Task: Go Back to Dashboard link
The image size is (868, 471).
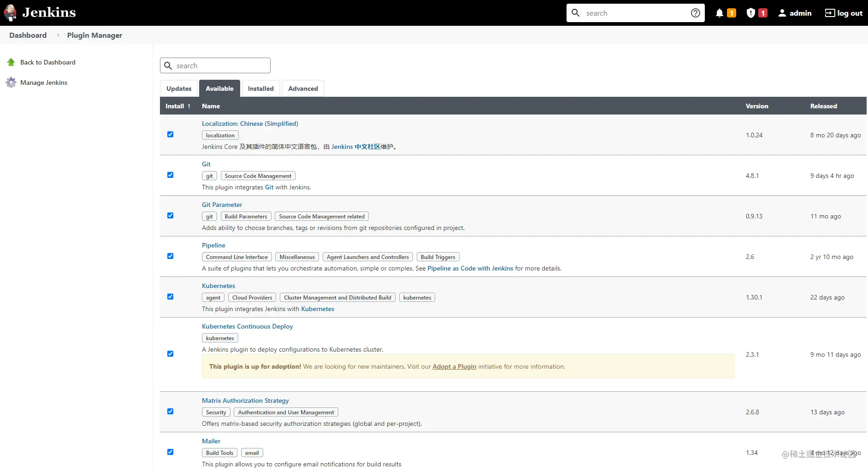Action: pos(48,62)
